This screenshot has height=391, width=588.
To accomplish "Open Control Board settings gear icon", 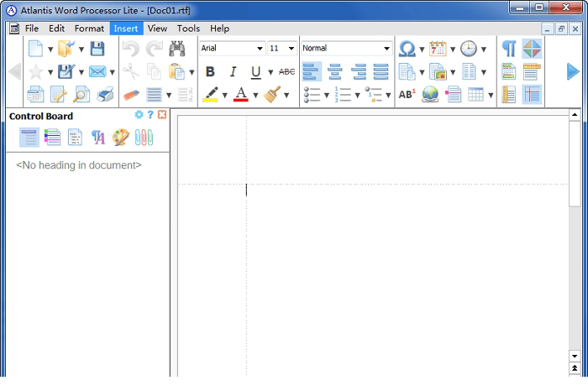I will 139,115.
